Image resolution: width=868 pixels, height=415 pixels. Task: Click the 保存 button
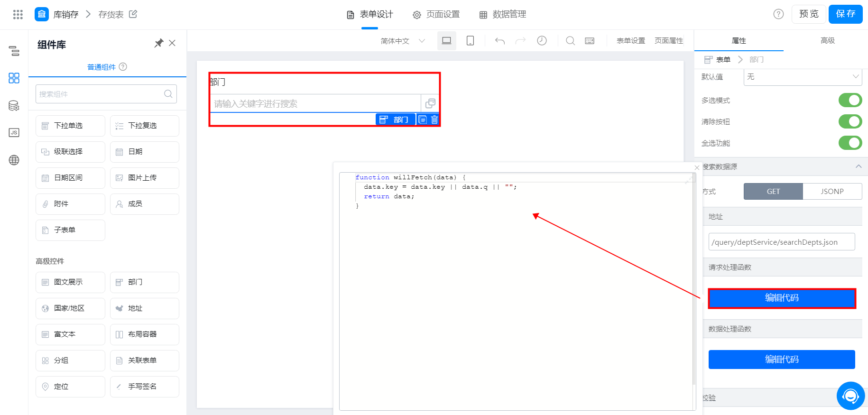(x=845, y=14)
